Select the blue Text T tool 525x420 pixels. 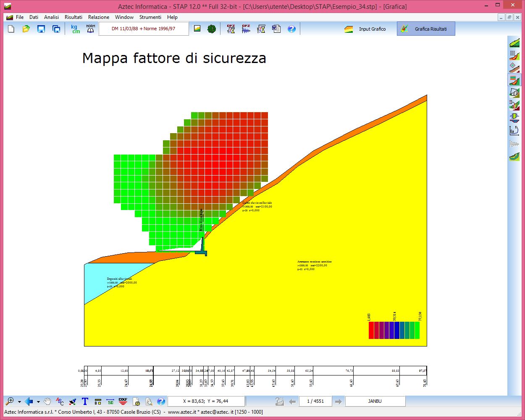tap(85, 402)
